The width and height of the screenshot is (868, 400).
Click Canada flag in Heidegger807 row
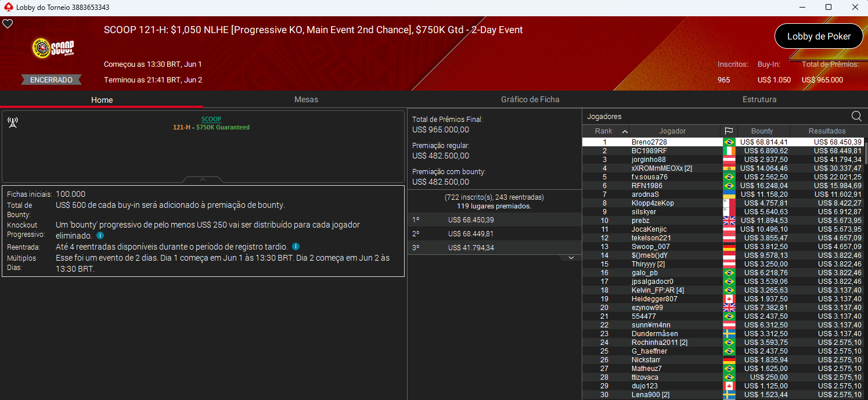729,299
